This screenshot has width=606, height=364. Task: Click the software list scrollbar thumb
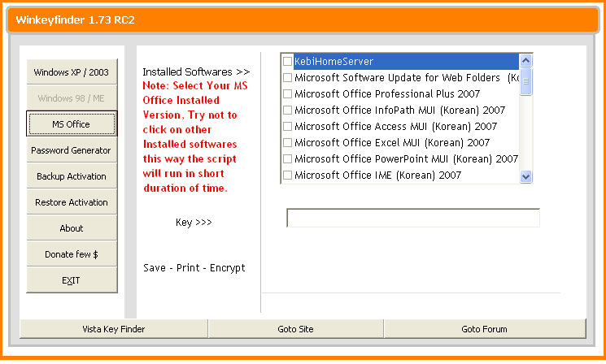525,81
